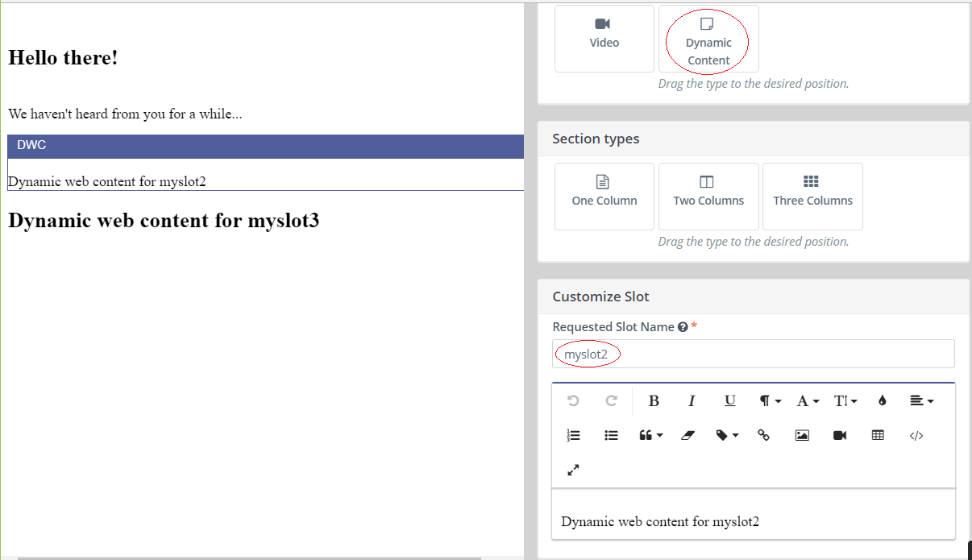The height and width of the screenshot is (560, 972).
Task: Click the horizontal scrollbar at bottom
Action: (250, 557)
